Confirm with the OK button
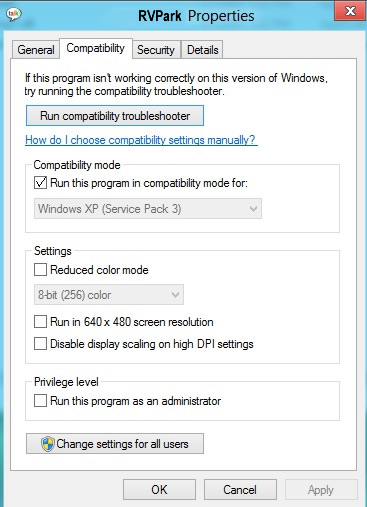The height and width of the screenshot is (507, 367). point(159,490)
